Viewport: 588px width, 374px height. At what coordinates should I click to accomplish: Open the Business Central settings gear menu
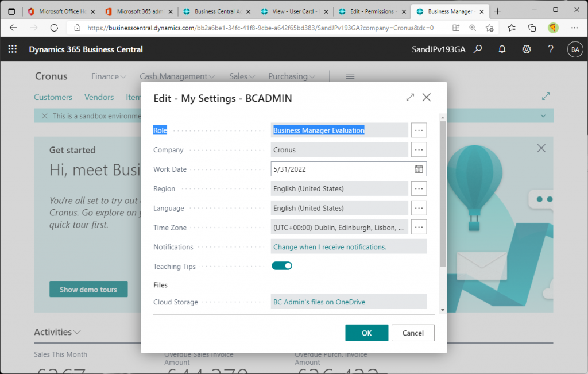coord(527,49)
